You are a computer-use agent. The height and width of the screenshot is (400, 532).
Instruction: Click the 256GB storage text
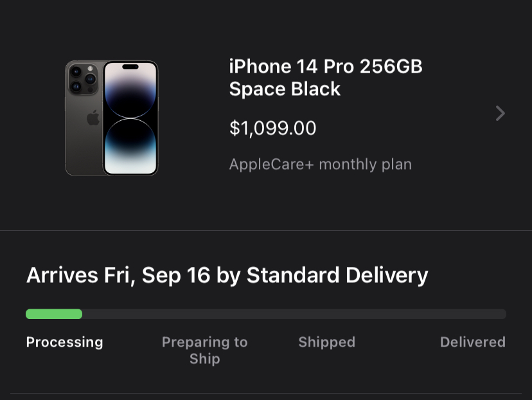[391, 67]
